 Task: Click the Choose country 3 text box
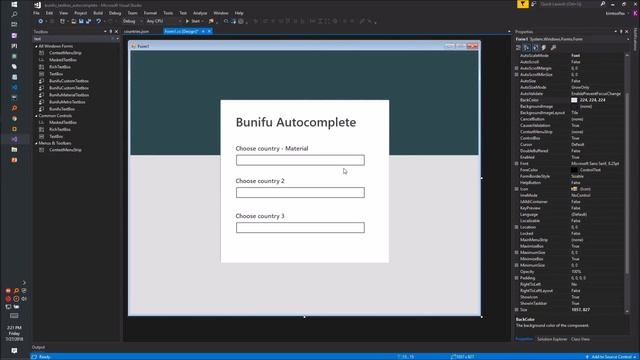click(x=300, y=227)
